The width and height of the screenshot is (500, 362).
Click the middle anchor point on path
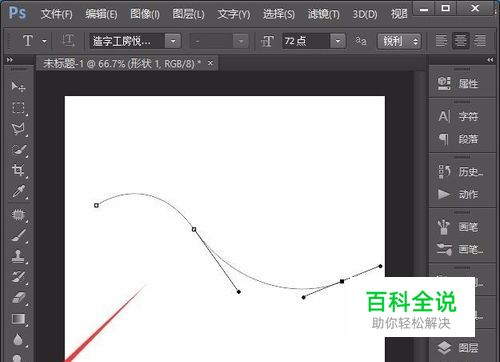coord(194,229)
